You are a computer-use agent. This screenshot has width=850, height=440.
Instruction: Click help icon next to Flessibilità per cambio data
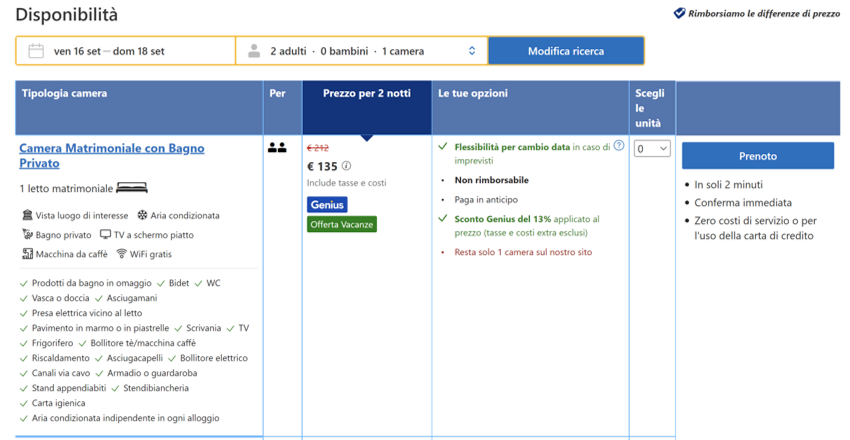619,146
